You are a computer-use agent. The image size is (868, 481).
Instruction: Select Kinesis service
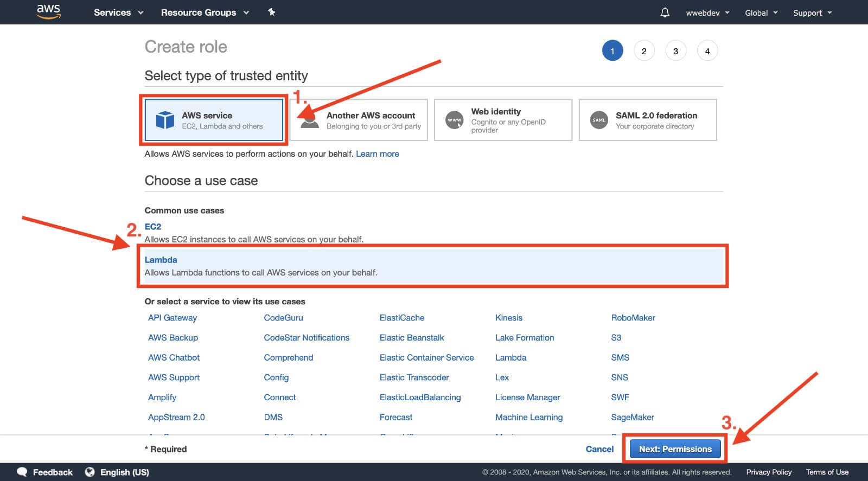[x=509, y=318]
